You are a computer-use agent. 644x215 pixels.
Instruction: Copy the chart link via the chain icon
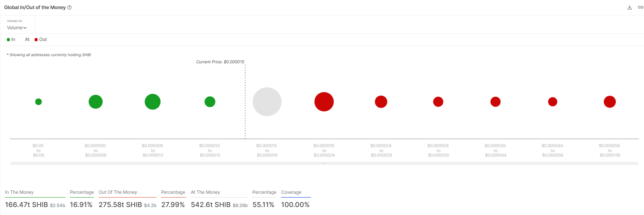640,8
